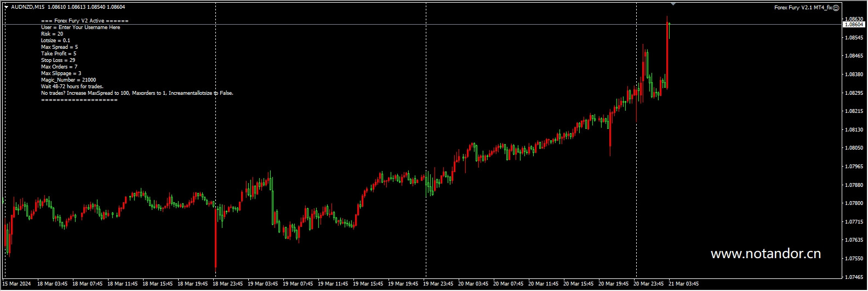
Task: Click the 'Max Orders = 7' line
Action: coord(59,67)
